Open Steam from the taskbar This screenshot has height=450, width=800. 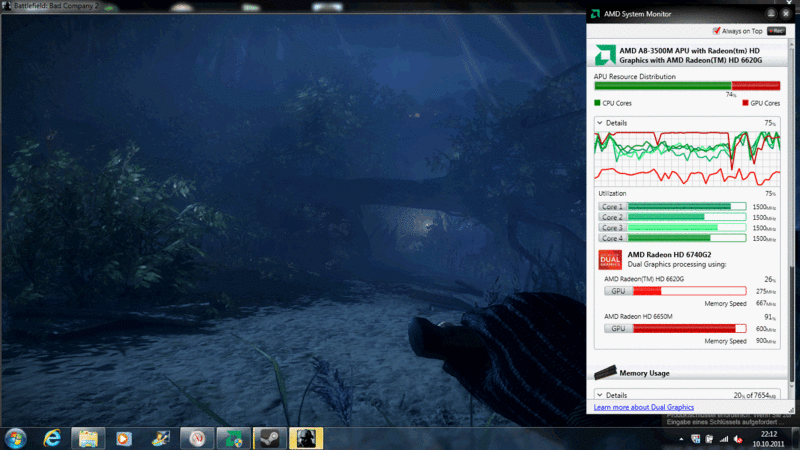(x=270, y=438)
